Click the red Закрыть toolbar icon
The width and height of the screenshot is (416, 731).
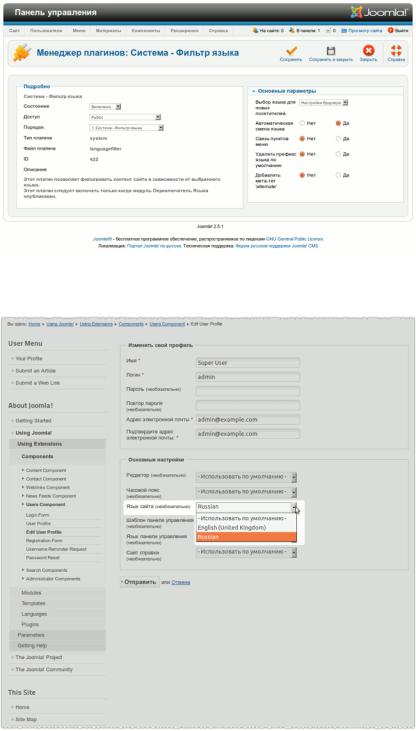click(x=368, y=51)
